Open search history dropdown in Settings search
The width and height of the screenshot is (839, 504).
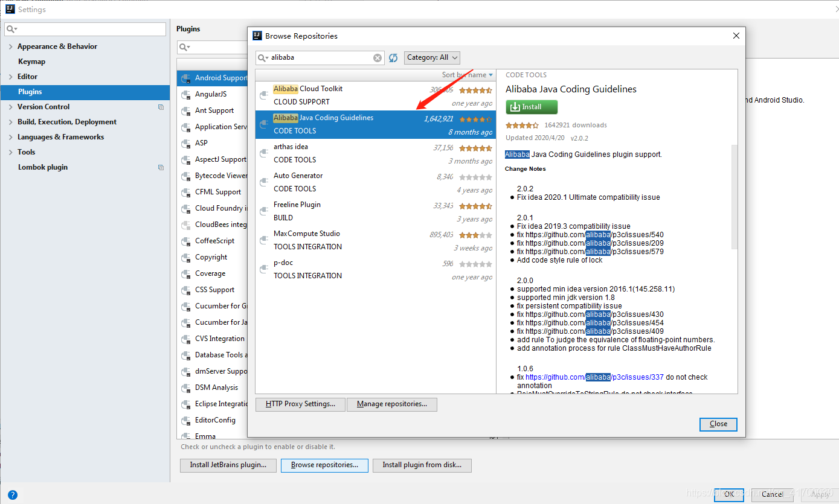click(12, 29)
